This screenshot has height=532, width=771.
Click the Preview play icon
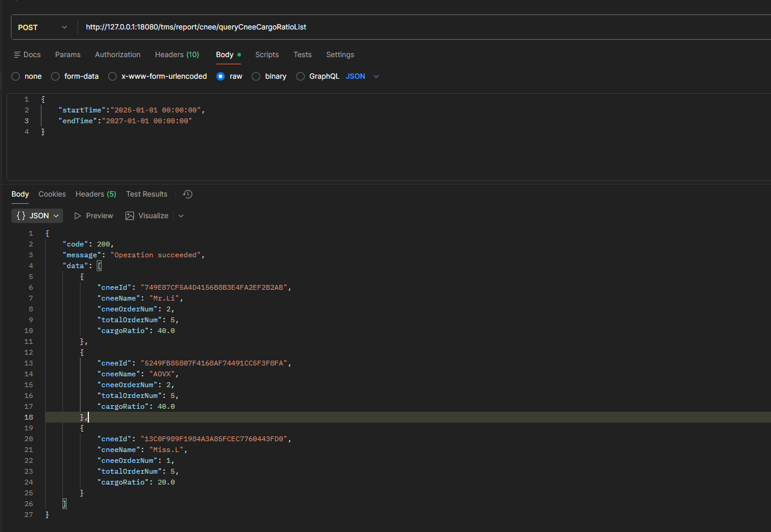pos(78,216)
